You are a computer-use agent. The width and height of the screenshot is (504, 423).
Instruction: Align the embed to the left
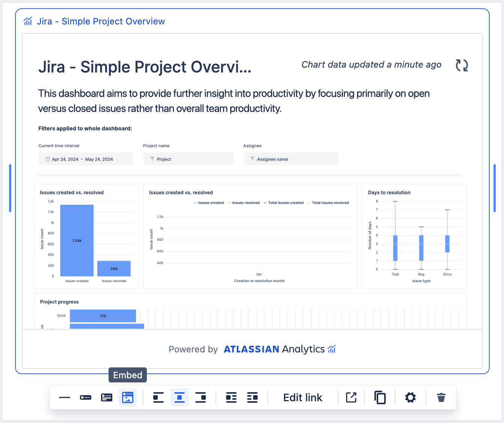(x=158, y=397)
